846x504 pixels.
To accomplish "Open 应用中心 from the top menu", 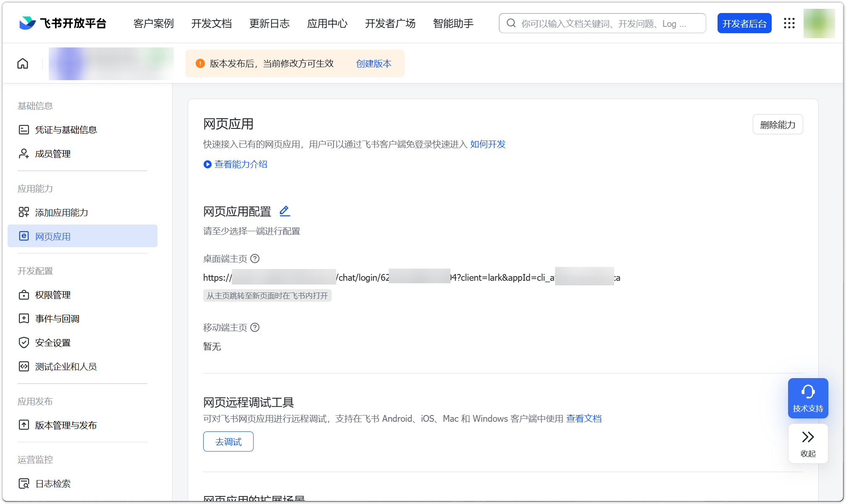I will [327, 24].
